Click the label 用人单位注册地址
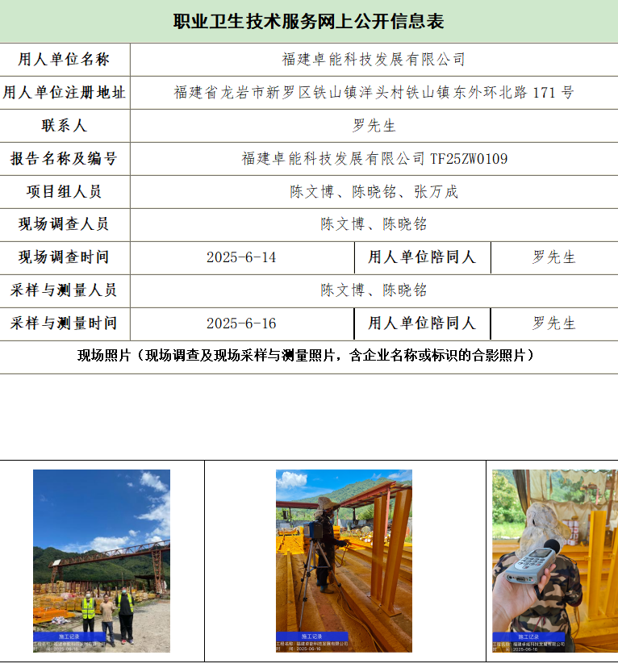The height and width of the screenshot is (672, 618). click(x=64, y=92)
